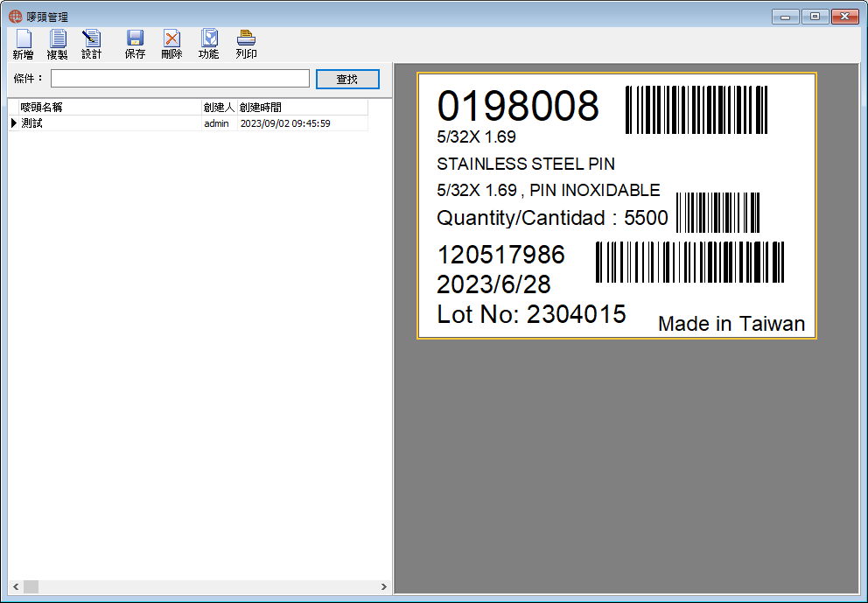Viewport: 868px width, 603px height.
Task: Print using the 列印 printer icon
Action: [x=246, y=45]
